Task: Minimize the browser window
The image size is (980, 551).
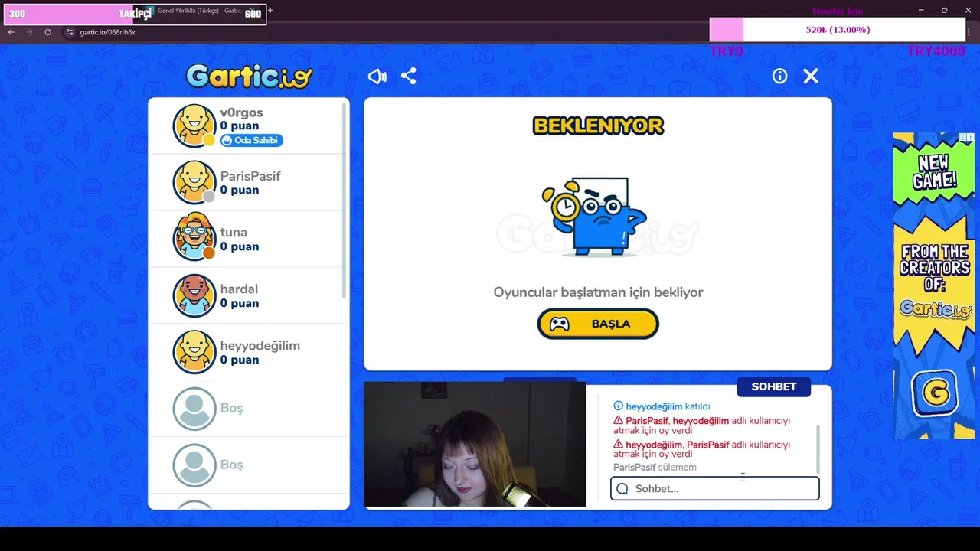Action: (921, 10)
